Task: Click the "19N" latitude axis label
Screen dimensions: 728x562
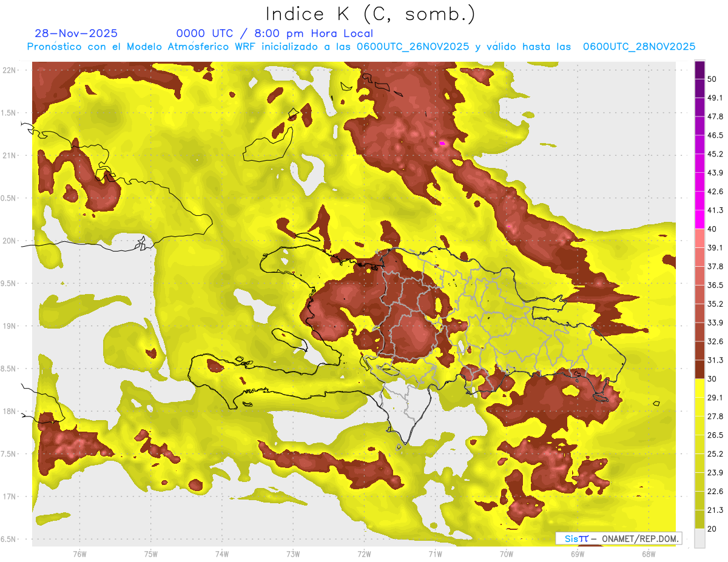Action: point(10,326)
